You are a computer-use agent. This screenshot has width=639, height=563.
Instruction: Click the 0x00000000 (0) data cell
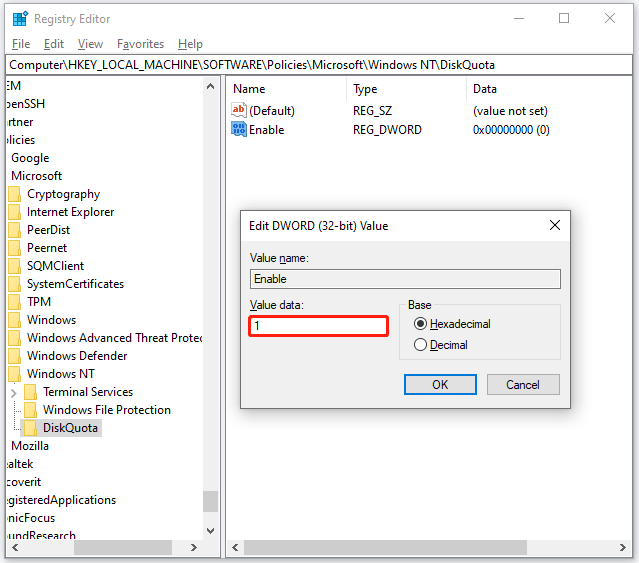[511, 130]
